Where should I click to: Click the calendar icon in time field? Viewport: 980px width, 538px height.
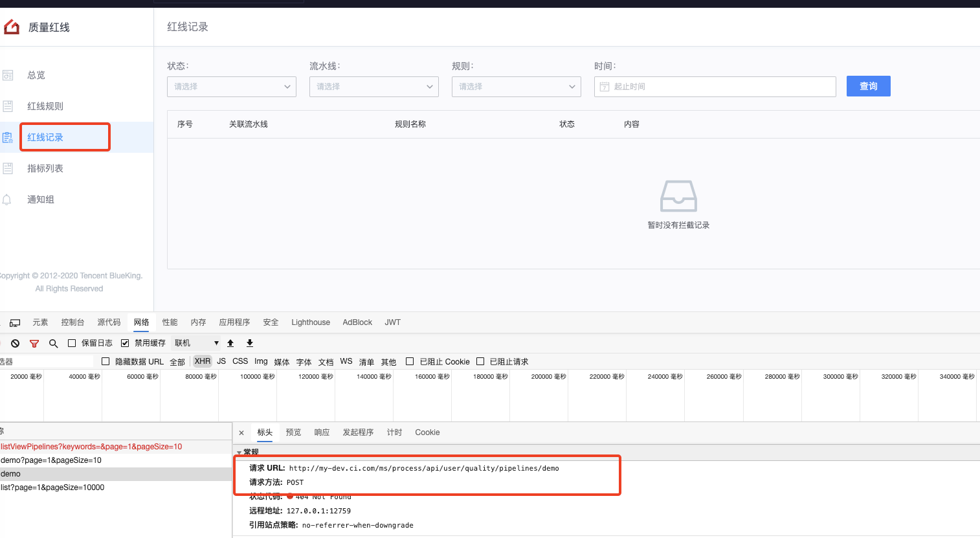point(605,87)
